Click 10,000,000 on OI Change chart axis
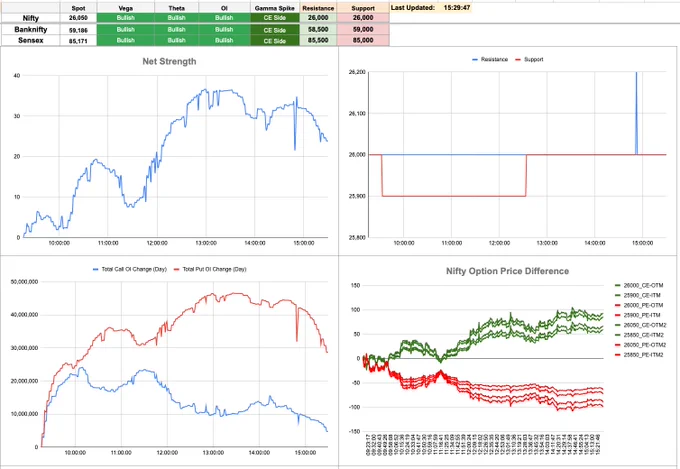This screenshot has height=469, width=680. click(24, 414)
